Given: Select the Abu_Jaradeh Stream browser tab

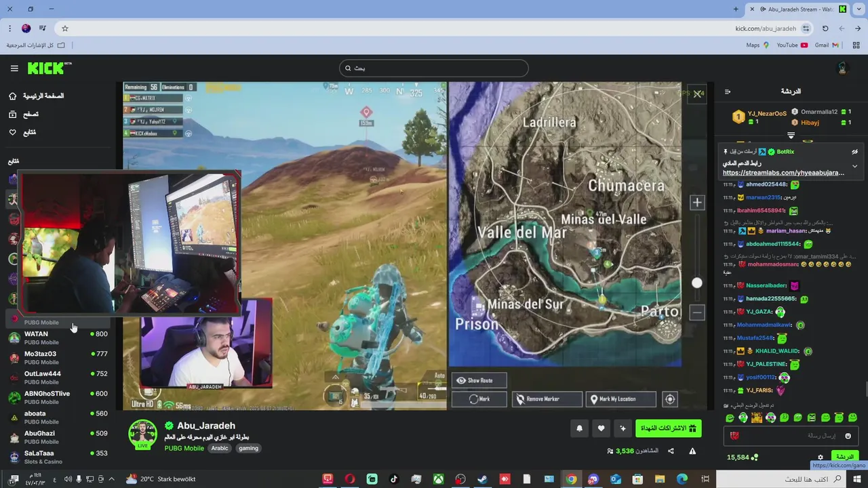Looking at the screenshot, I should coord(797,9).
